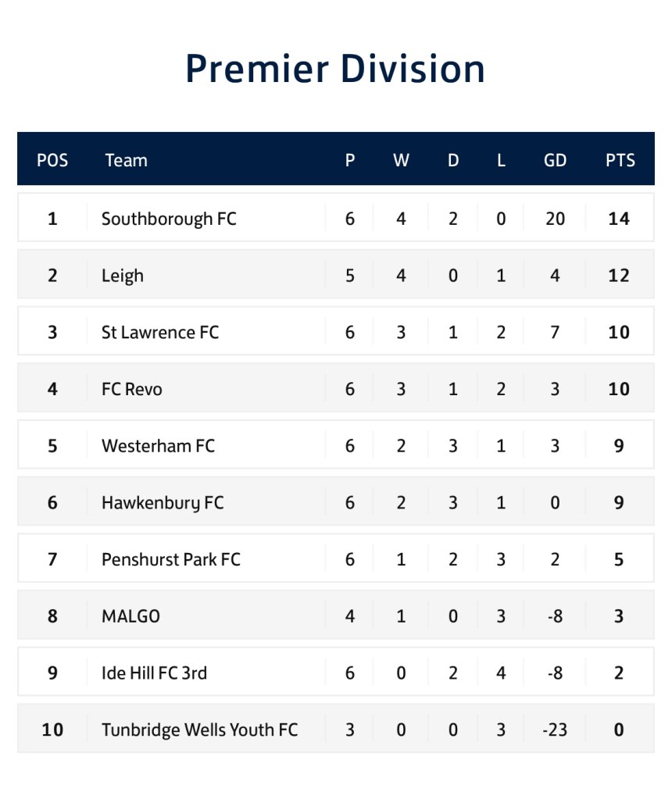Click the PTS column header

tap(620, 160)
